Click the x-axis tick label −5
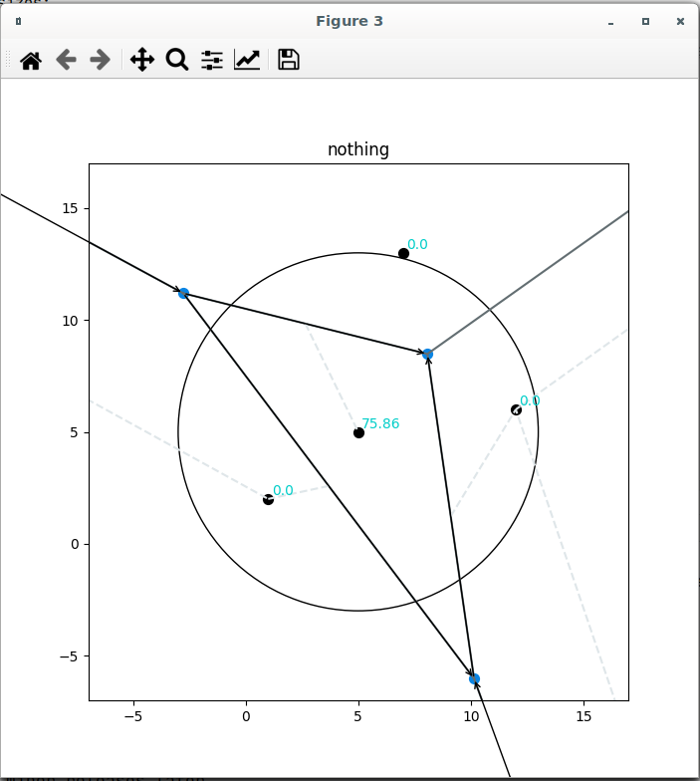This screenshot has height=781, width=700. (133, 716)
